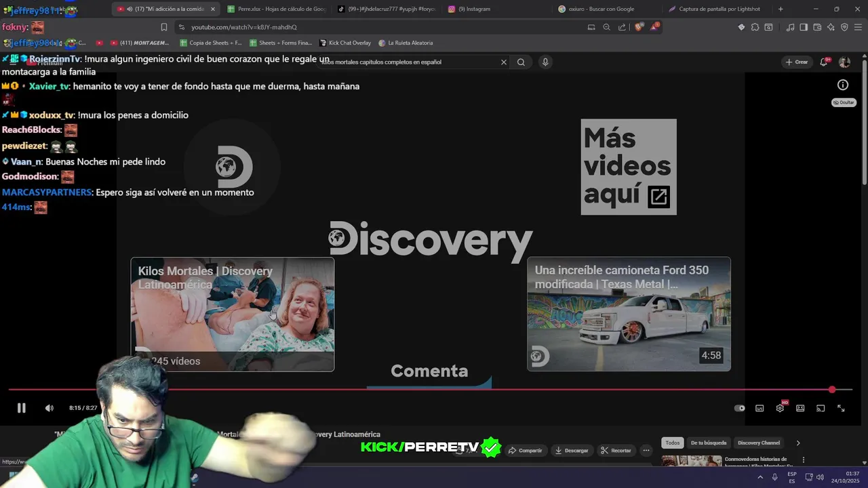
Task: Open site settings icon in the address bar
Action: coord(180,27)
